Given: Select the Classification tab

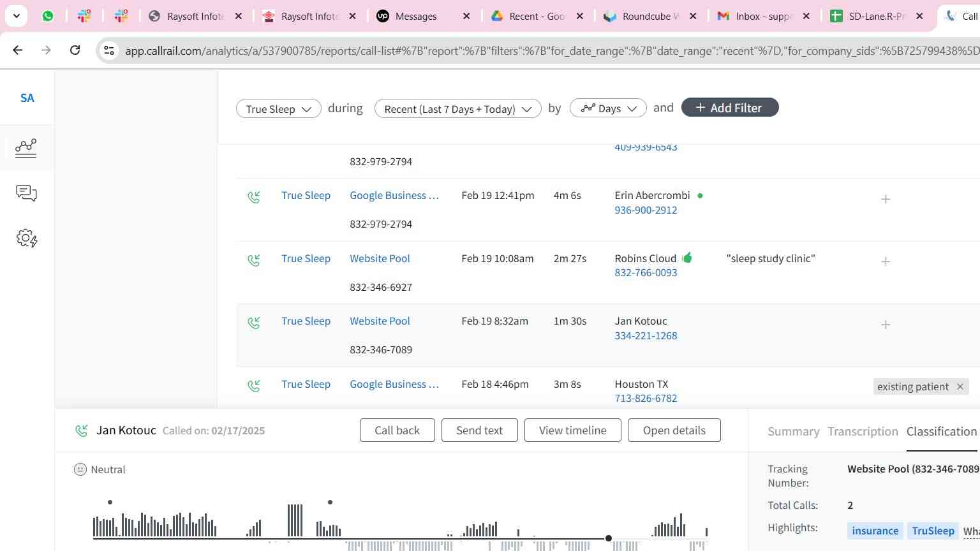Looking at the screenshot, I should 941,431.
